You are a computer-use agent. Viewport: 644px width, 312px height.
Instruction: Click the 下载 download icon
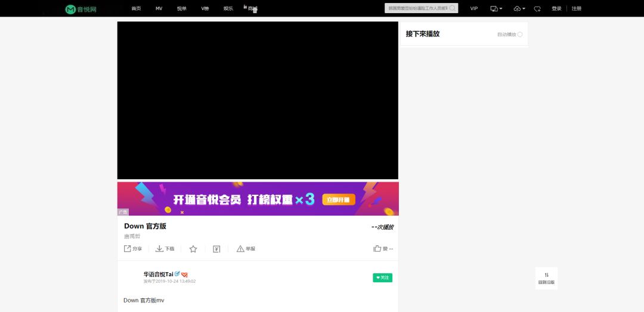(x=159, y=248)
